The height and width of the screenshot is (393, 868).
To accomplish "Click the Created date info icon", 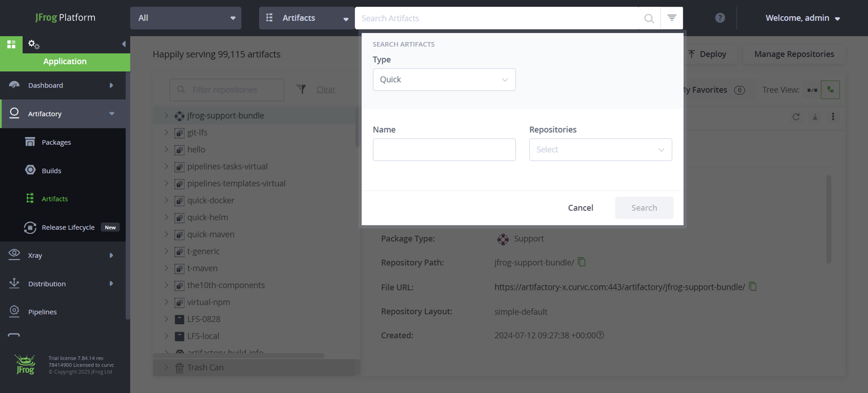I will (x=600, y=335).
